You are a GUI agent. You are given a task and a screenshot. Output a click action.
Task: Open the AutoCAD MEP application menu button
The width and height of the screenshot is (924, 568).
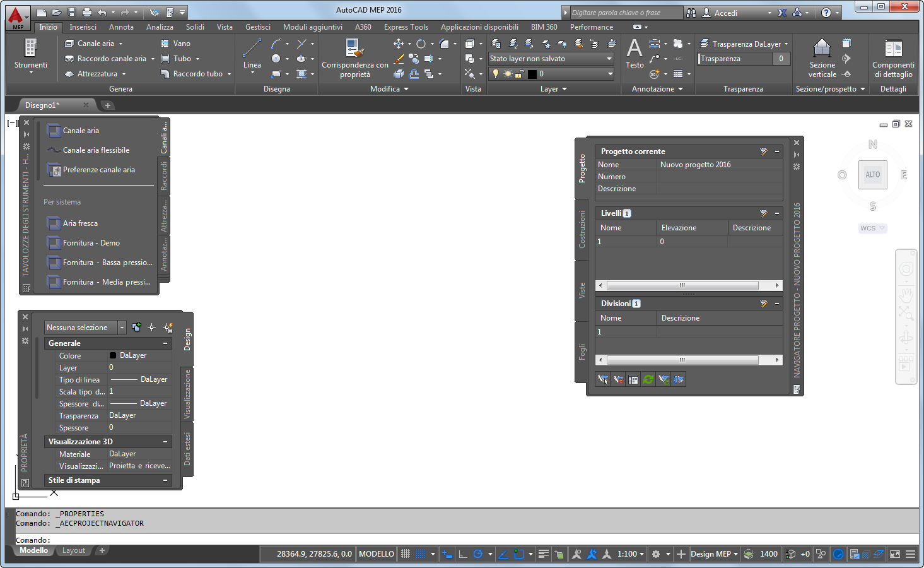17,18
